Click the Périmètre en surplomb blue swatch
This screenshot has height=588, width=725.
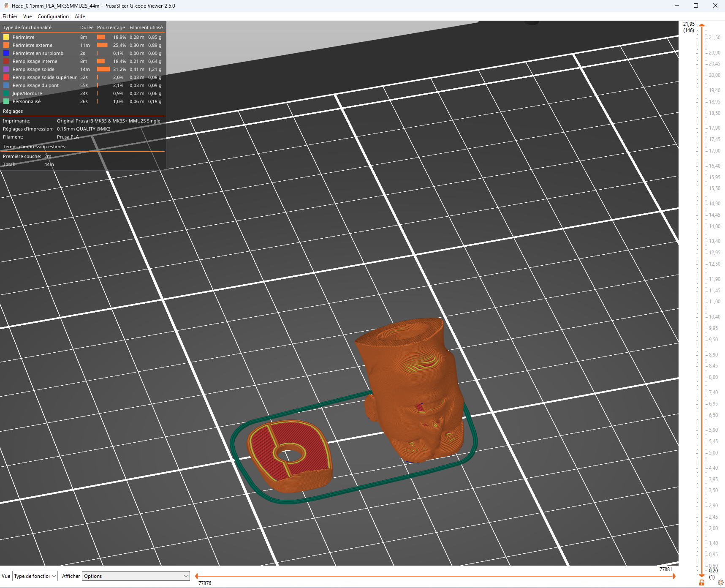coord(6,53)
